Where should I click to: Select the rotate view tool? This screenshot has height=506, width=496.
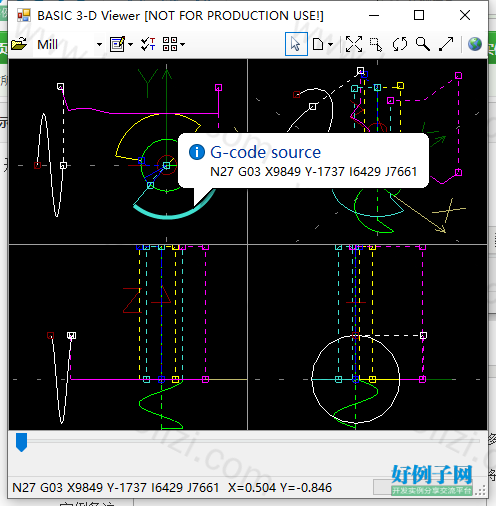(x=400, y=44)
